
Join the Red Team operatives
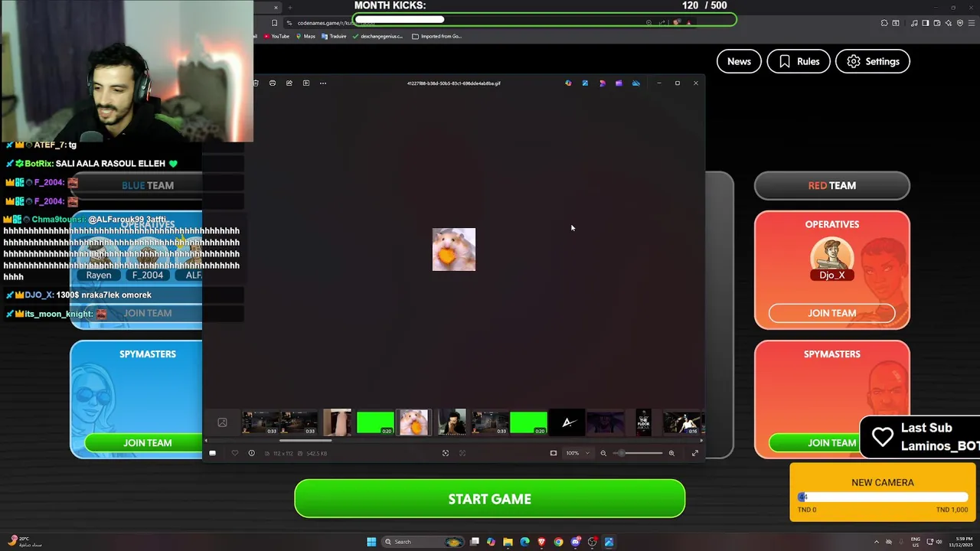831,313
